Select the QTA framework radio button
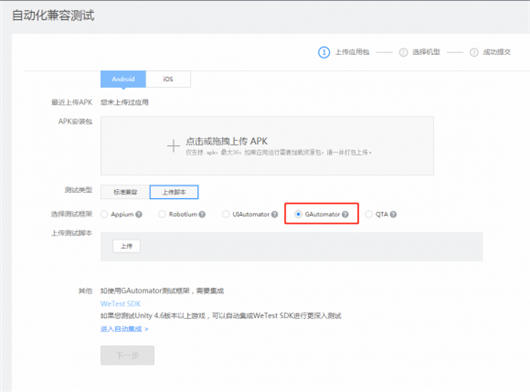Image resolution: width=530 pixels, height=392 pixels. pos(369,214)
